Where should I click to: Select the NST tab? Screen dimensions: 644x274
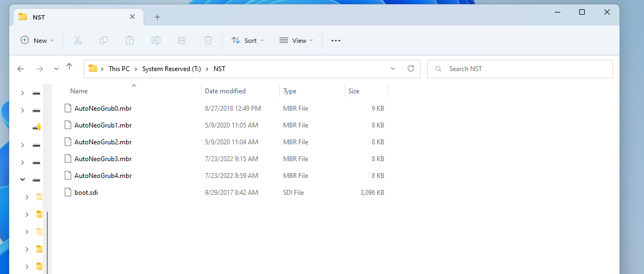(x=79, y=17)
